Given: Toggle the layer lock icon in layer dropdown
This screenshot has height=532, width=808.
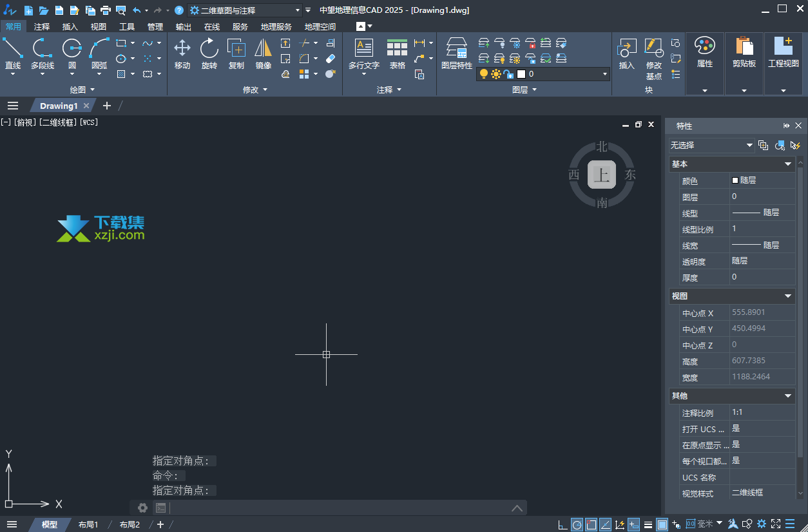Looking at the screenshot, I should [x=508, y=74].
